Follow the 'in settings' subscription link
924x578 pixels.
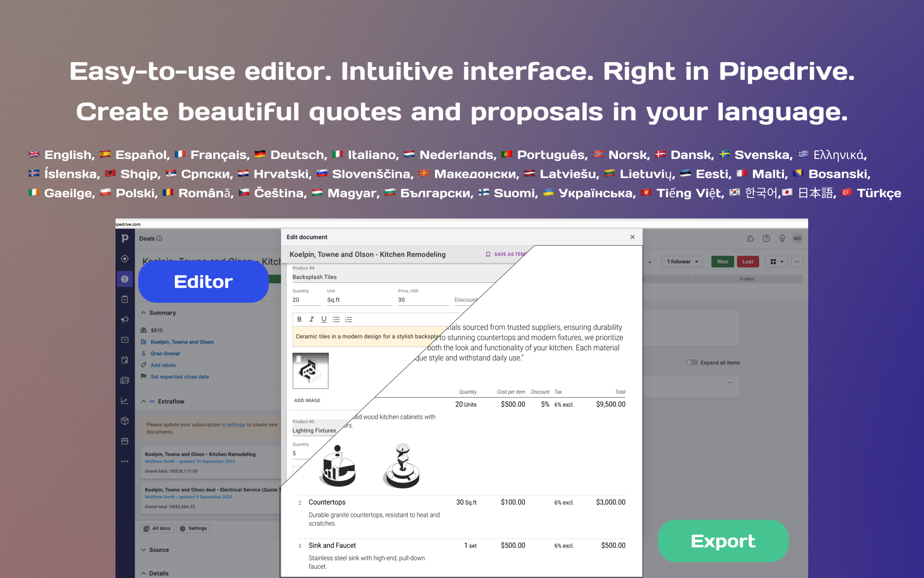pyautogui.click(x=233, y=425)
